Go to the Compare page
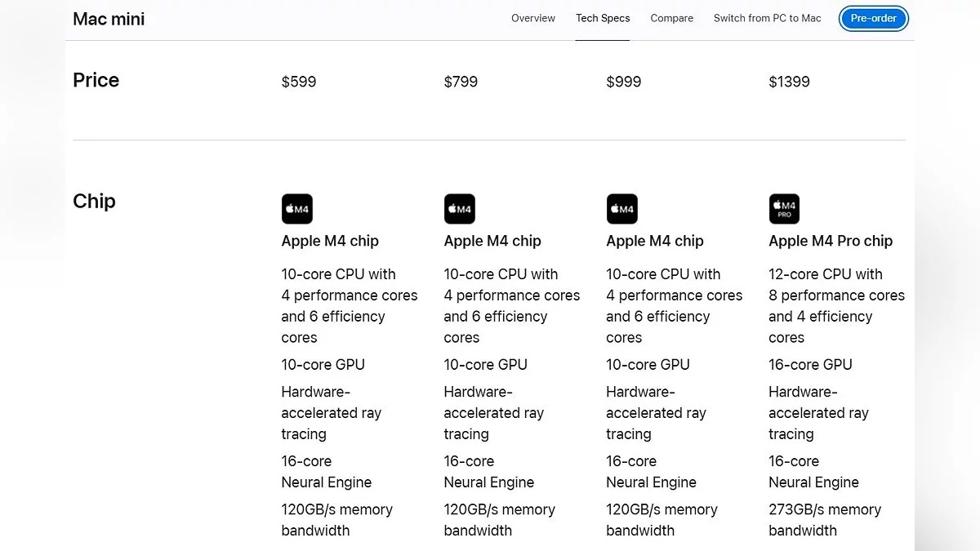 click(671, 18)
